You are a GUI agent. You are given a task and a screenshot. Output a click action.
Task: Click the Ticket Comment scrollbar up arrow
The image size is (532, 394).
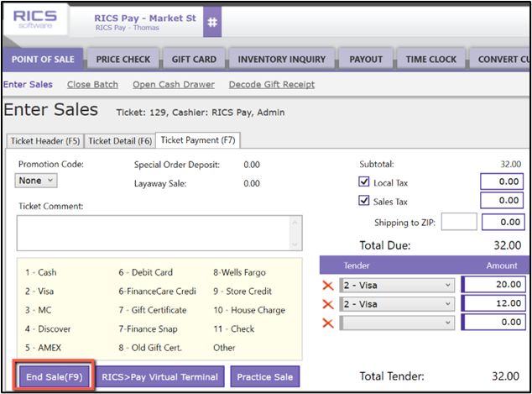295,223
